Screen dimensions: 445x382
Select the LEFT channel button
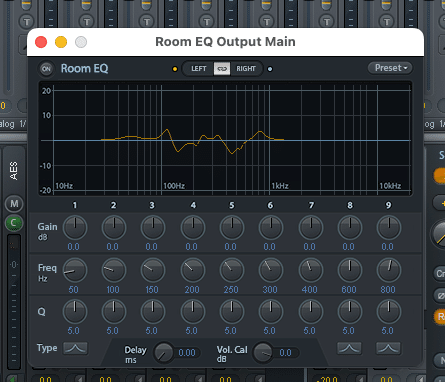[199, 69]
